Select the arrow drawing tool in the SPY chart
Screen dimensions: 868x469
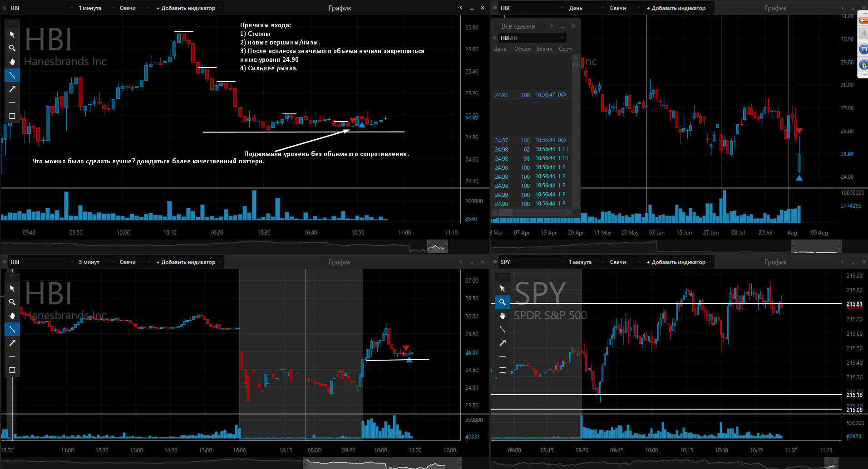point(503,343)
